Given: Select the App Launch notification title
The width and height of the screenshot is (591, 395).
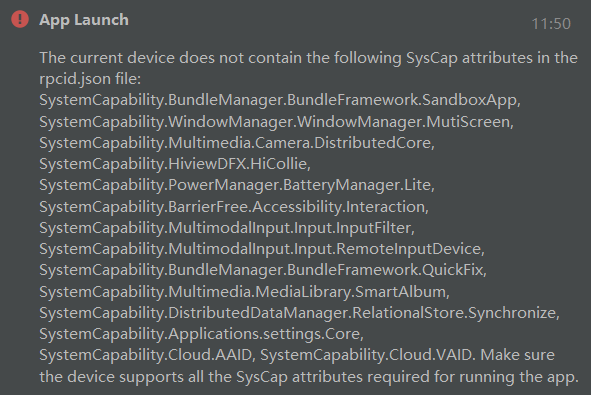Looking at the screenshot, I should click(84, 20).
